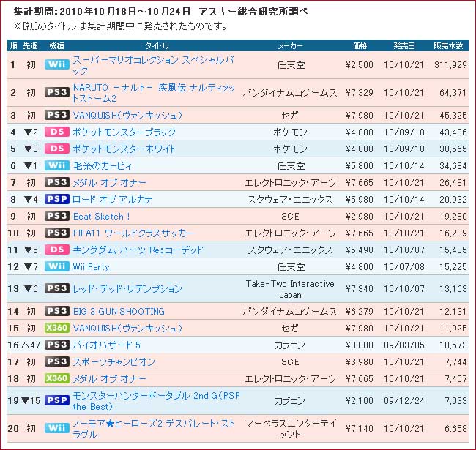
Task: Click the 先週 column header
Action: (30, 46)
